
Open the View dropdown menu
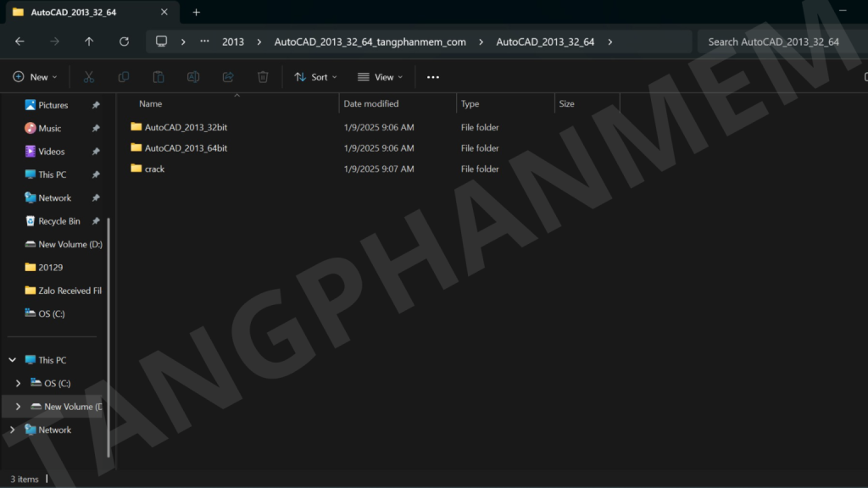[x=379, y=77]
